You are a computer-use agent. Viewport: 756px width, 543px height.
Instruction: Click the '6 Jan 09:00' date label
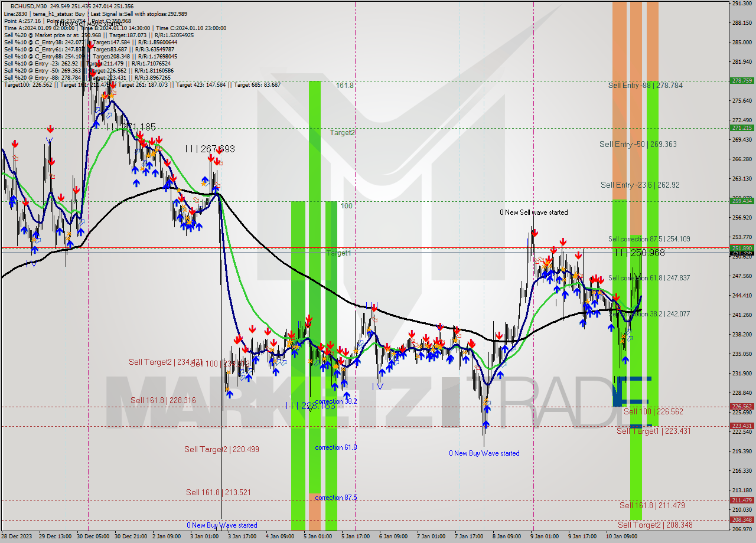click(x=393, y=537)
